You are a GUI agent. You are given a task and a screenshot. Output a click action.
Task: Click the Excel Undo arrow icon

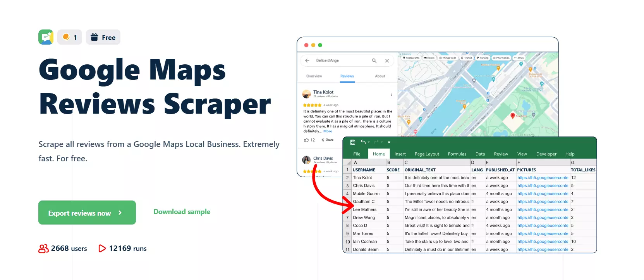tap(363, 142)
